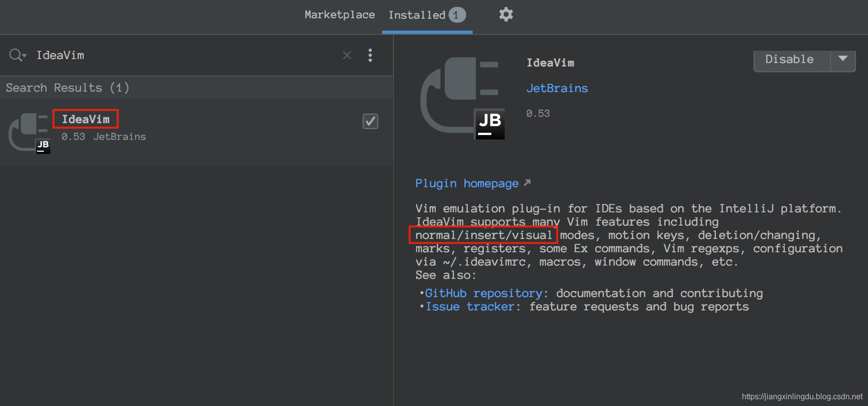
Task: Open the Issue tracker link
Action: pyautogui.click(x=470, y=306)
